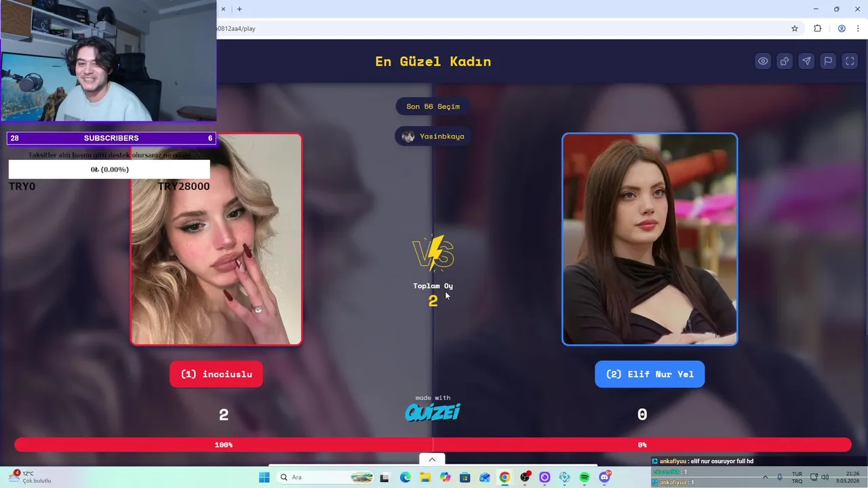Click the SUBSCRIBERS overlay bar

point(111,138)
